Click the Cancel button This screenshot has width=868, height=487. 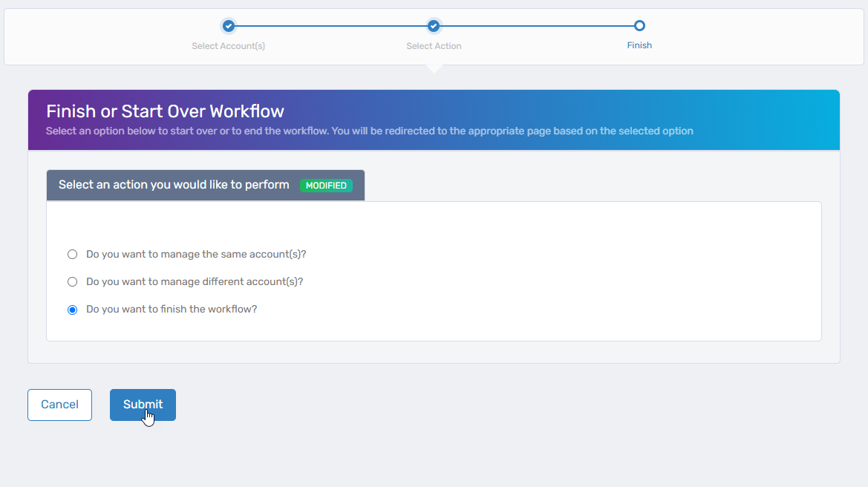pos(59,405)
